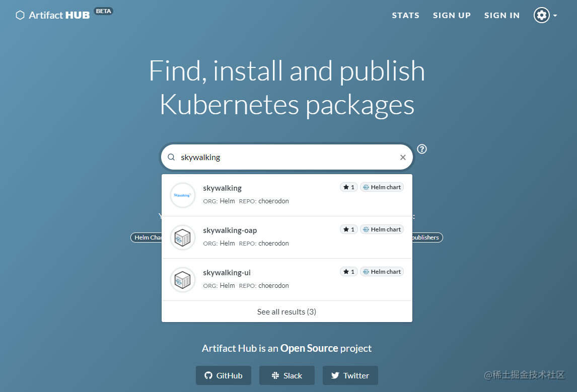Focus the skywalking search field
The image size is (577, 392).
point(287,158)
